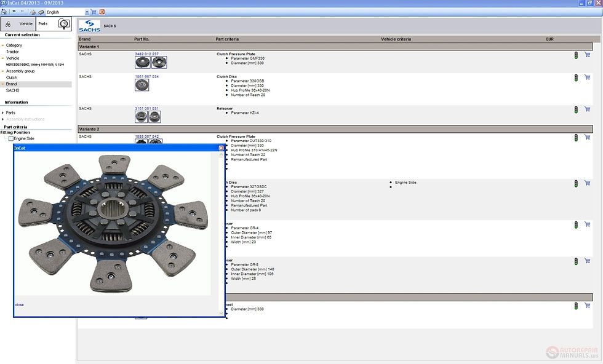Expand the Assembly instructions arrow

tap(2, 119)
